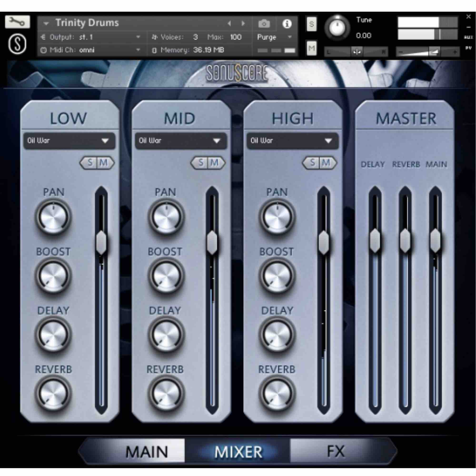Mute the instrument with header M button
This screenshot has height=476, width=476.
pos(312,48)
